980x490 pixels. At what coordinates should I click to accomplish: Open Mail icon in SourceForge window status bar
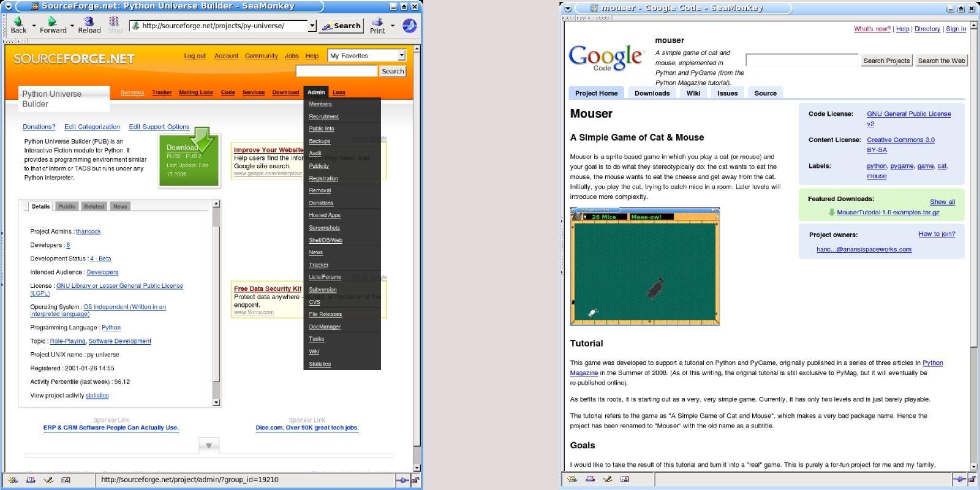(31, 480)
